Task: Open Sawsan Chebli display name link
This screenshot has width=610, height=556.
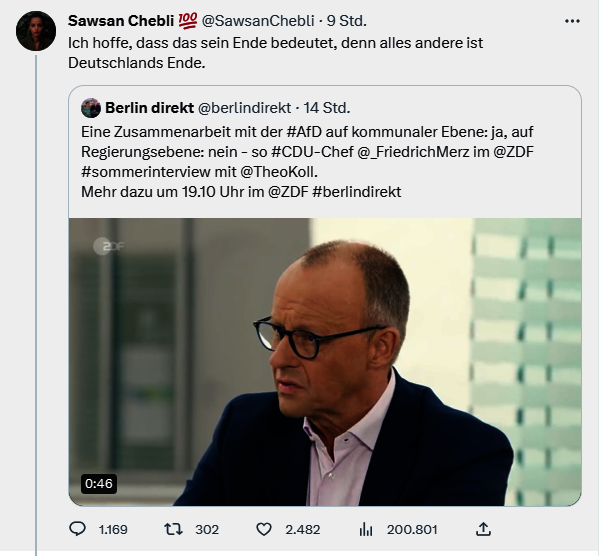Action: click(119, 21)
